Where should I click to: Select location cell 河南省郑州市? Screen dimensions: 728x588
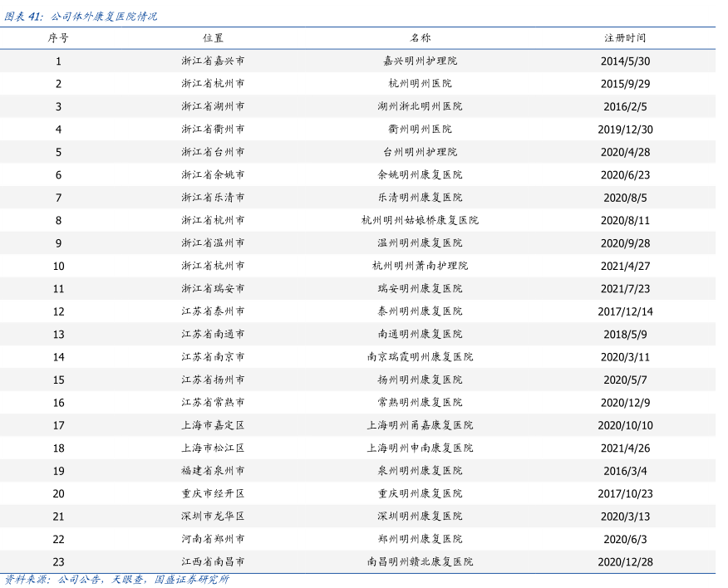(213, 538)
